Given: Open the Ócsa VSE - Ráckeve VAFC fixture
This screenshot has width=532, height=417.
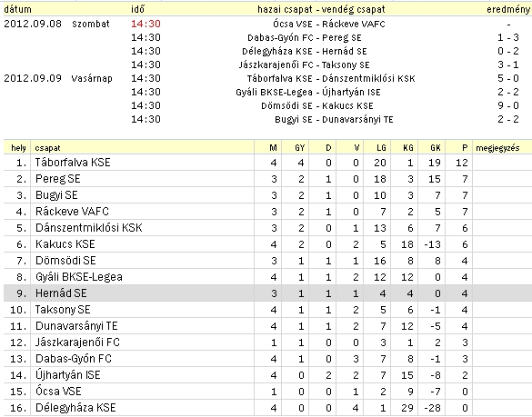Looking at the screenshot, I should [329, 24].
